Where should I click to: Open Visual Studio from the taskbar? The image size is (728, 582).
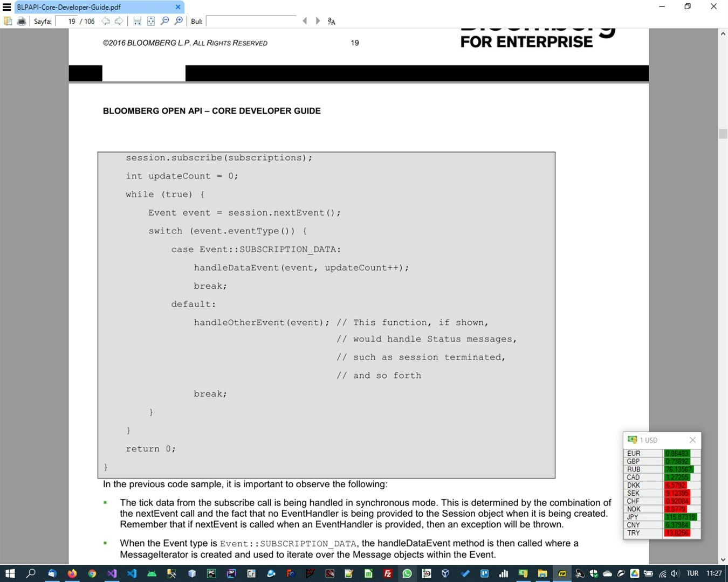[x=112, y=573]
